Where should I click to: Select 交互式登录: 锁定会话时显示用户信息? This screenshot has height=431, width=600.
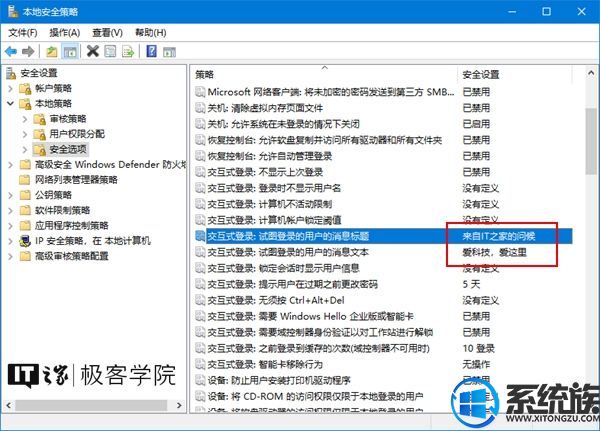pyautogui.click(x=383, y=268)
